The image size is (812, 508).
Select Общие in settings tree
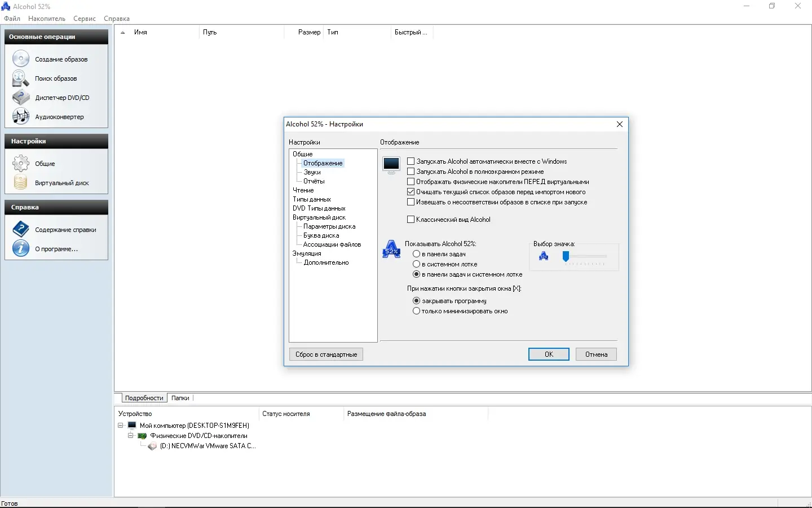click(303, 154)
